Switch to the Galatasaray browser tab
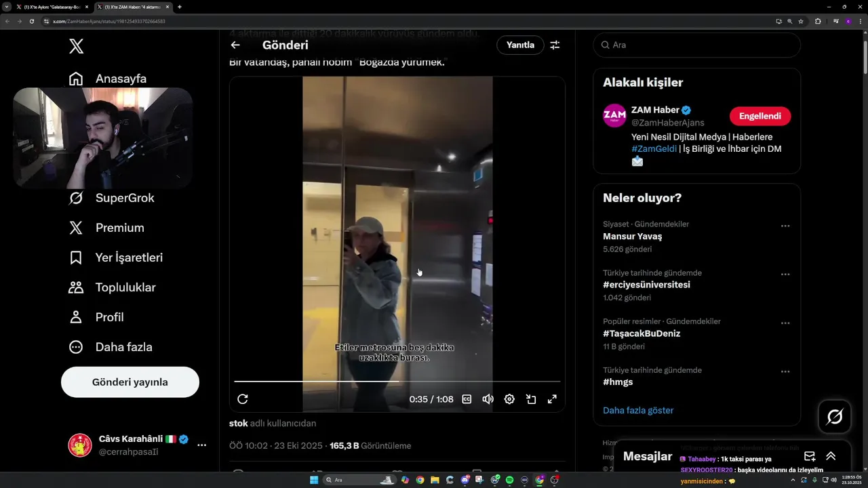 pyautogui.click(x=52, y=7)
